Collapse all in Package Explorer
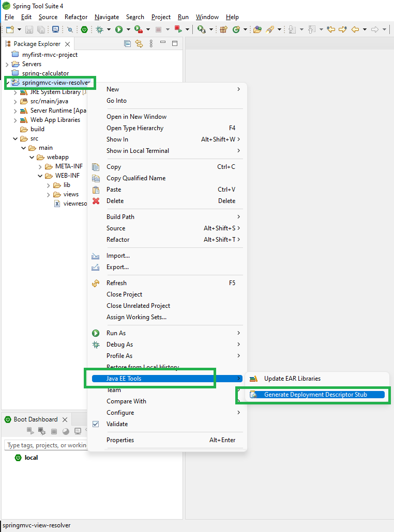 pos(127,43)
